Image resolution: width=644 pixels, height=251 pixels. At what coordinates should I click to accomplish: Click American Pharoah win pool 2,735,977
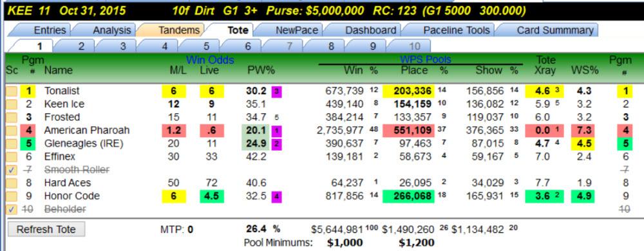tap(339, 131)
